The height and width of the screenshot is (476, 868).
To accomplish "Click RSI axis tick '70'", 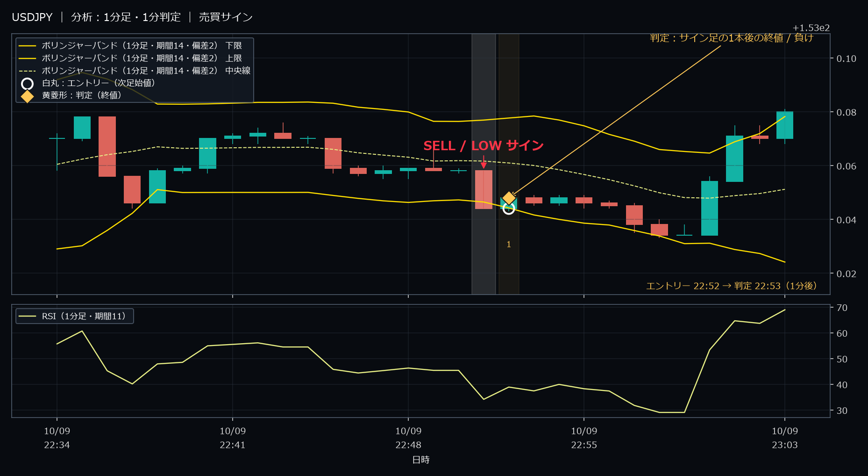I will click(842, 308).
